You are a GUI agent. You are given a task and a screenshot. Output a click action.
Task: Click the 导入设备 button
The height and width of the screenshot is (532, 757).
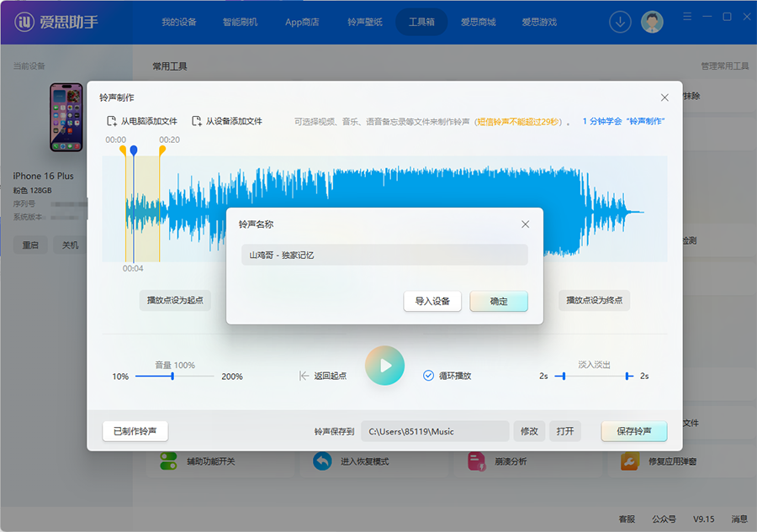point(432,301)
